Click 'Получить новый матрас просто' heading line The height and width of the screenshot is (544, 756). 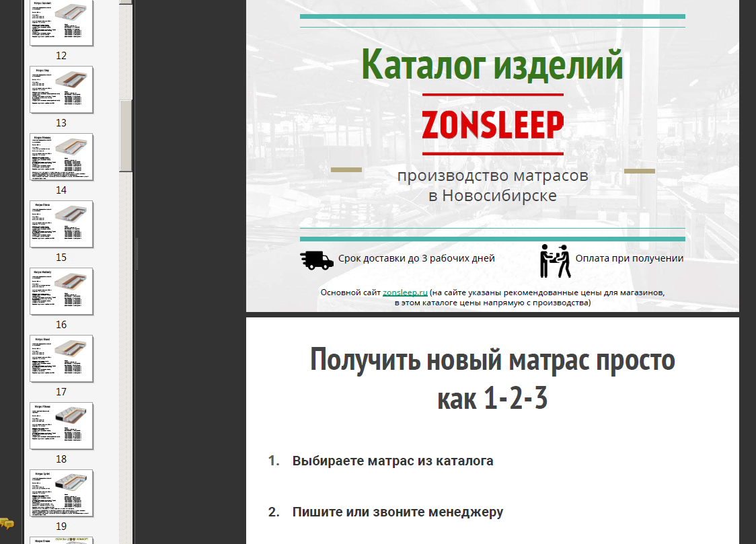tap(492, 360)
